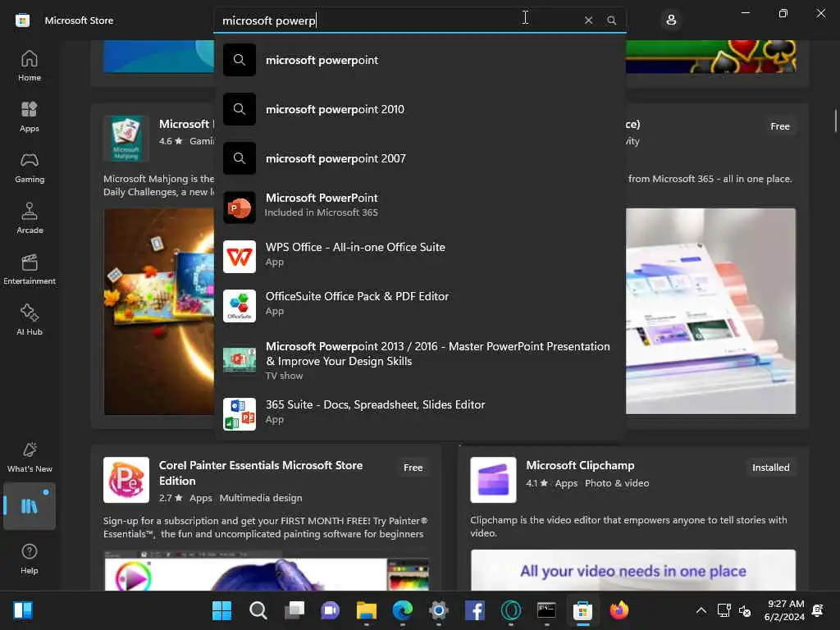The image size is (840, 630).
Task: Click the 'Multimedia design' category on Corel card
Action: [x=260, y=498]
